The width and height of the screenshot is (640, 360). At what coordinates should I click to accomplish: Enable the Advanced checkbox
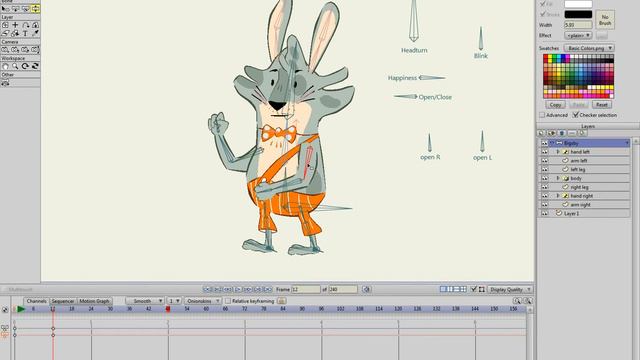point(542,115)
